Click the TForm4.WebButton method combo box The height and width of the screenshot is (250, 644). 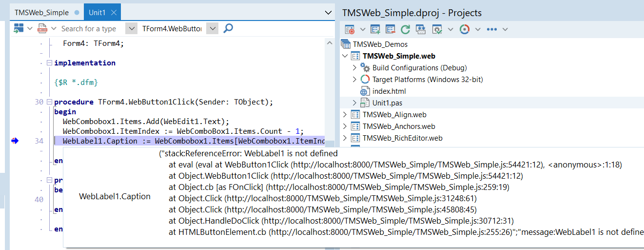click(172, 29)
